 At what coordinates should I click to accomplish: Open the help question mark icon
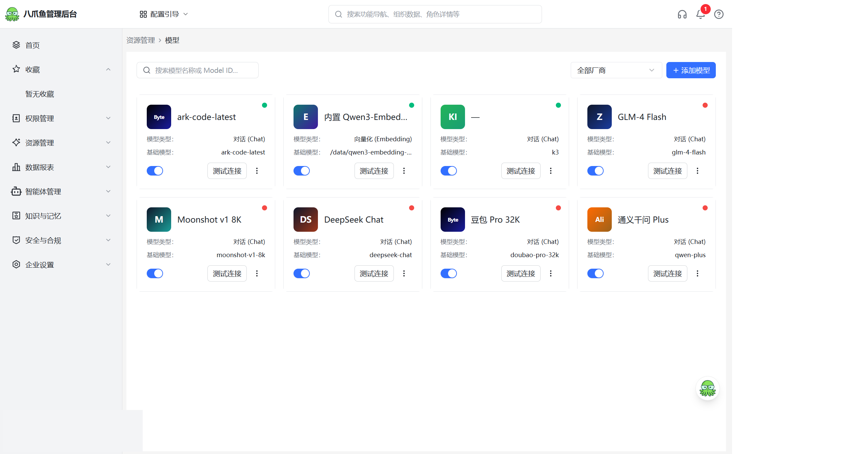pyautogui.click(x=719, y=14)
